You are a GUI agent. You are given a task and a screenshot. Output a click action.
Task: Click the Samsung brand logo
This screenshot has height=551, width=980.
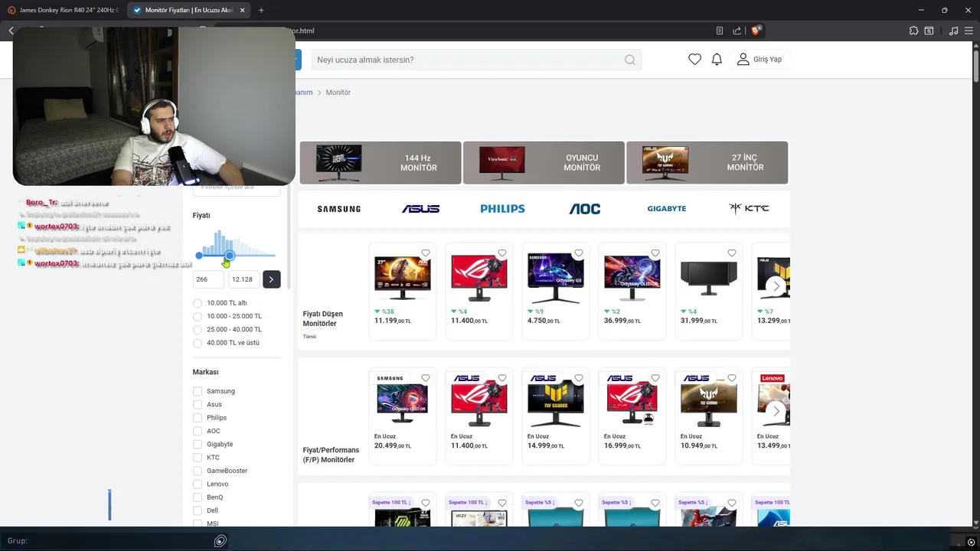(339, 208)
